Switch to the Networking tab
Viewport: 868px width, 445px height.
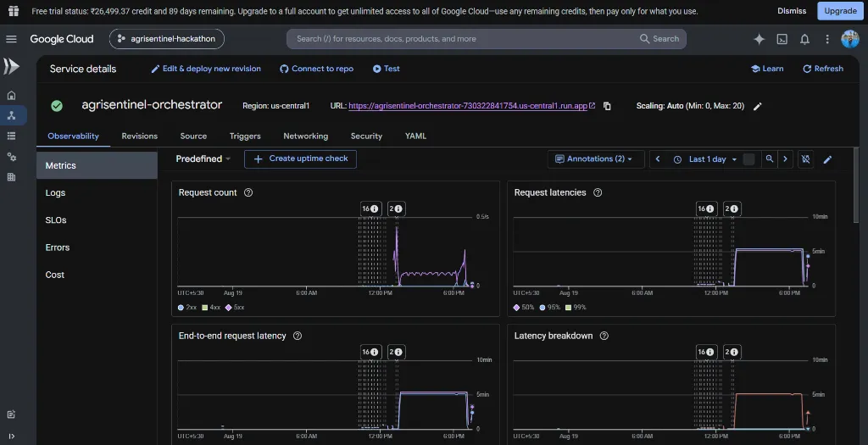click(x=305, y=136)
